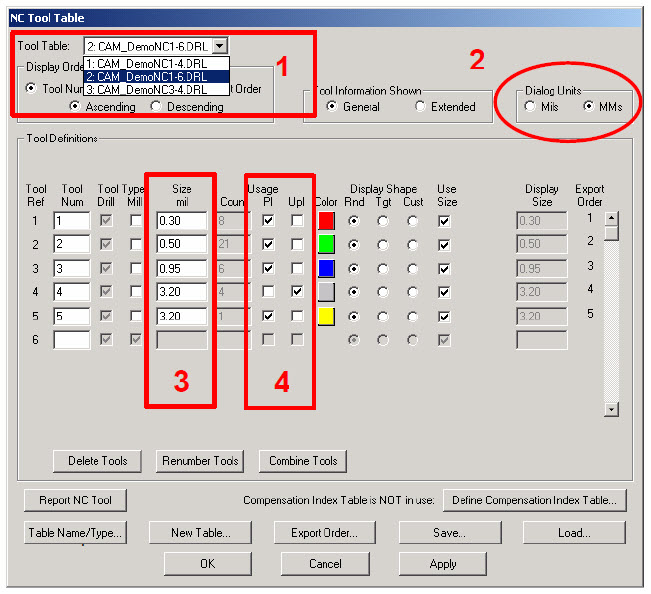
Task: Click Renumber Tools button
Action: (x=200, y=461)
